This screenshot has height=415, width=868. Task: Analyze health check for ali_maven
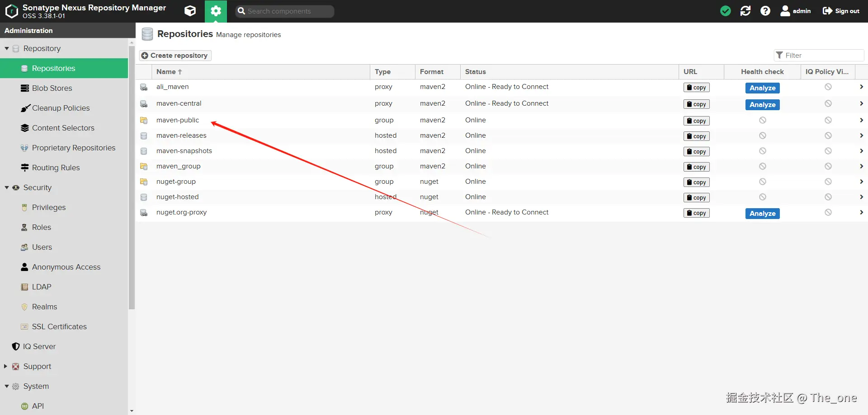[x=762, y=88]
